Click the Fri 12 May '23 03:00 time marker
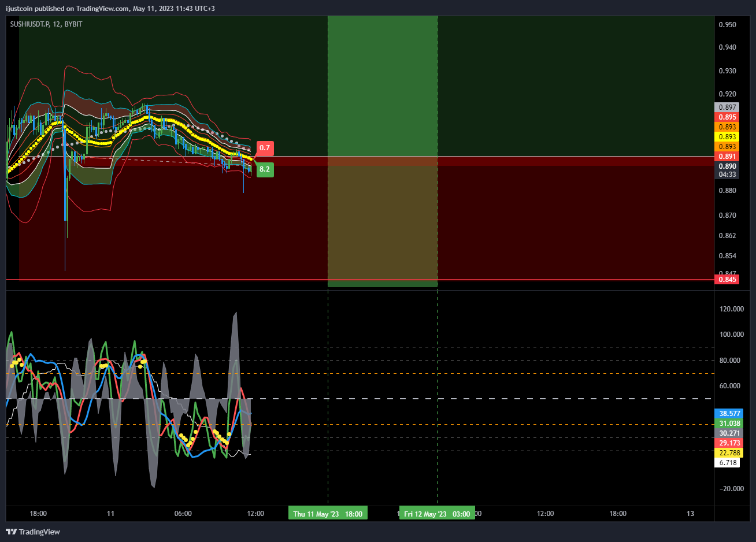Image resolution: width=756 pixels, height=542 pixels. (437, 514)
